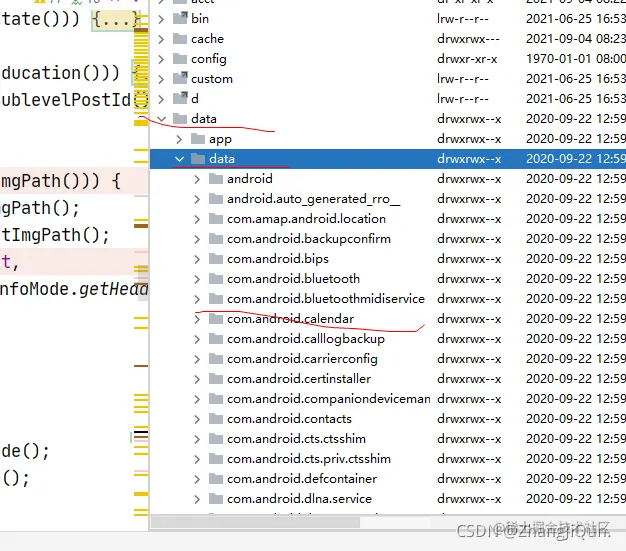This screenshot has height=551, width=626.
Task: Select com.android.calllogbackup entry
Action: pos(306,339)
